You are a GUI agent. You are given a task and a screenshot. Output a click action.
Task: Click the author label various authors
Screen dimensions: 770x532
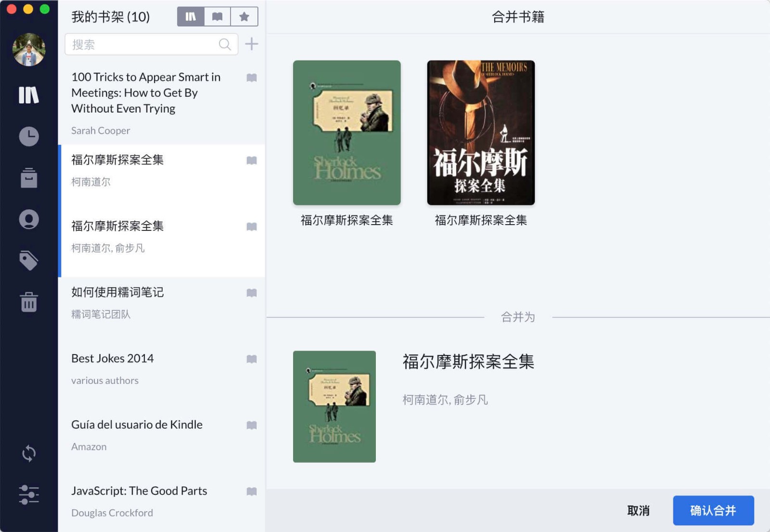[x=105, y=380]
